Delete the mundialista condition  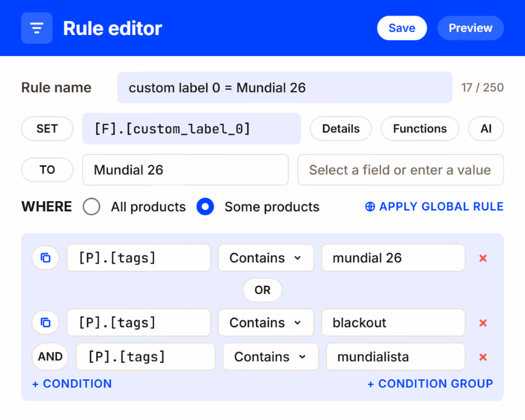click(483, 357)
